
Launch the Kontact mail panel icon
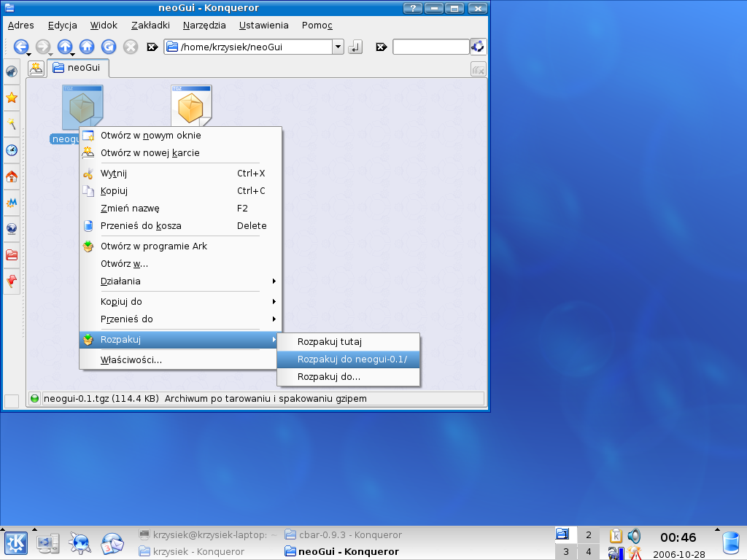click(112, 543)
